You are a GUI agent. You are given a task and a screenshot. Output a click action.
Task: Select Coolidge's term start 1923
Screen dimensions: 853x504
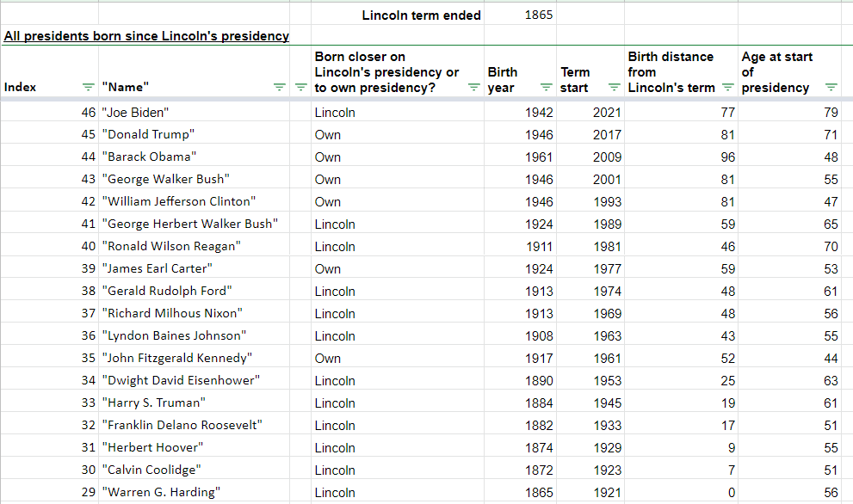(x=590, y=470)
